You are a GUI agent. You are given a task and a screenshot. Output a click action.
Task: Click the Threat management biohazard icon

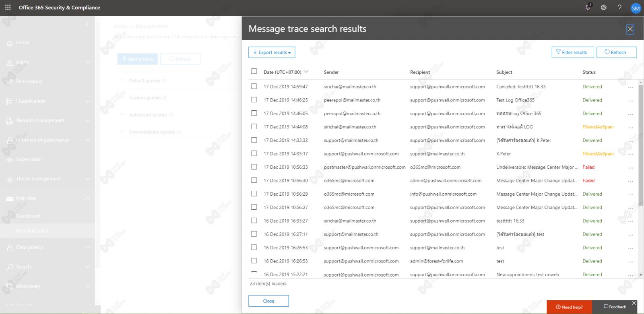pyautogui.click(x=10, y=179)
